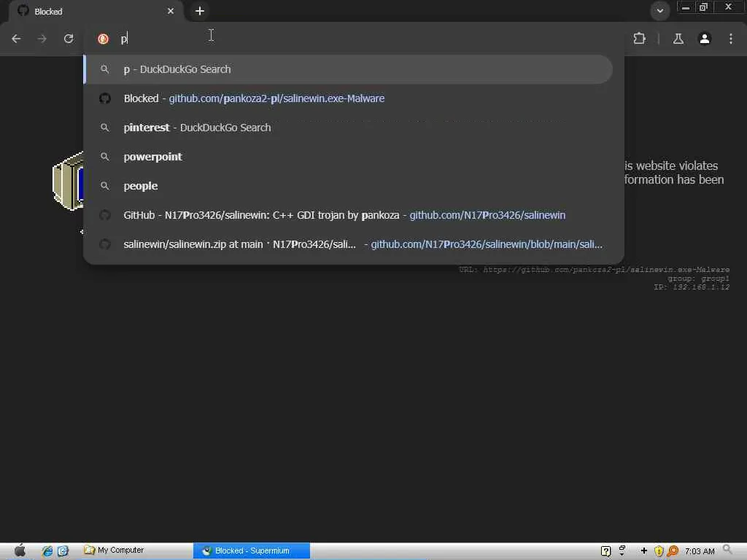The height and width of the screenshot is (560, 747).
Task: Click the plus-shaped tray icon
Action: [x=644, y=551]
